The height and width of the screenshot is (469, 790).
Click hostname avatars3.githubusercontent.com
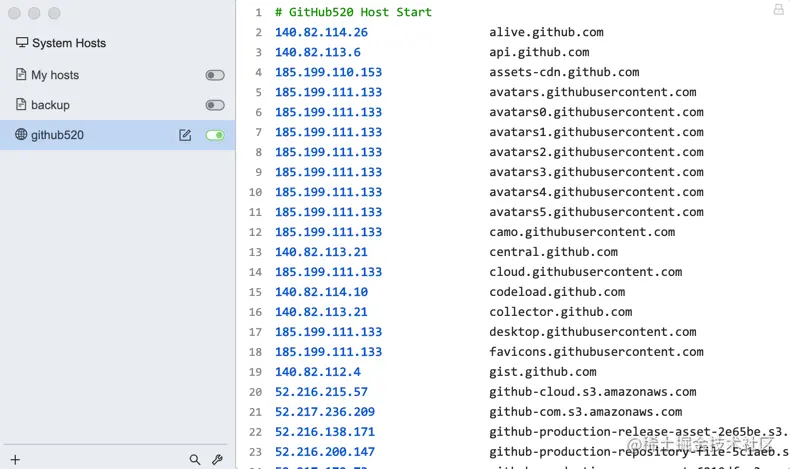(x=596, y=172)
